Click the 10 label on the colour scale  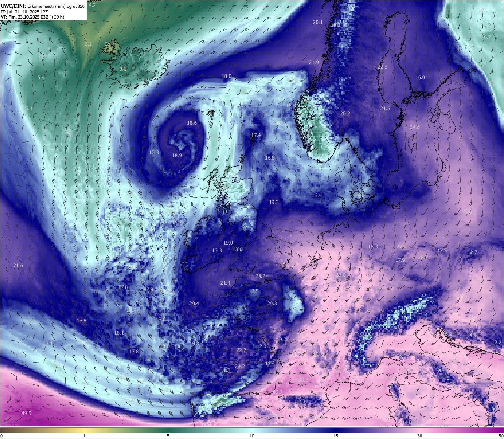[x=252, y=436]
